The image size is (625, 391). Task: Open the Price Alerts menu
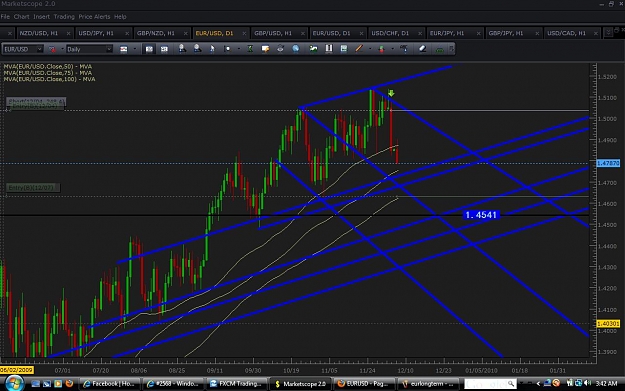[94, 17]
